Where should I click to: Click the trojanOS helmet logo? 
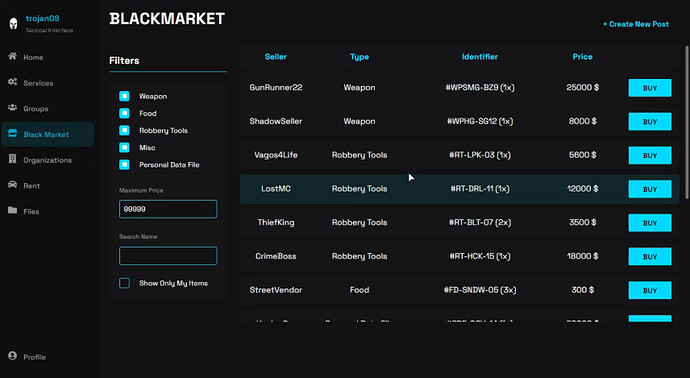pos(13,23)
